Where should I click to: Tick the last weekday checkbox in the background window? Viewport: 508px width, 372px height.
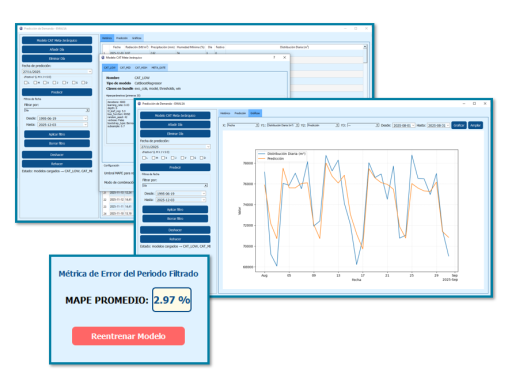tap(84, 83)
